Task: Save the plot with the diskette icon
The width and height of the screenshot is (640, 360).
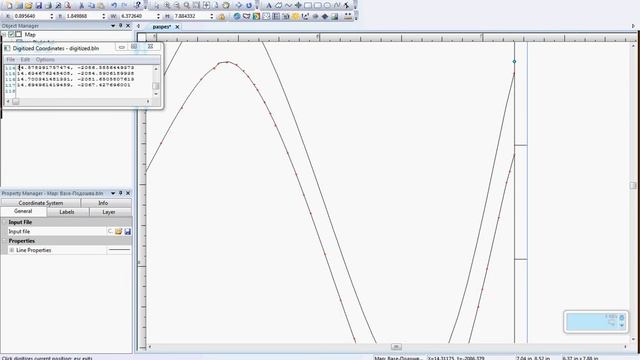Action: [x=39, y=5]
